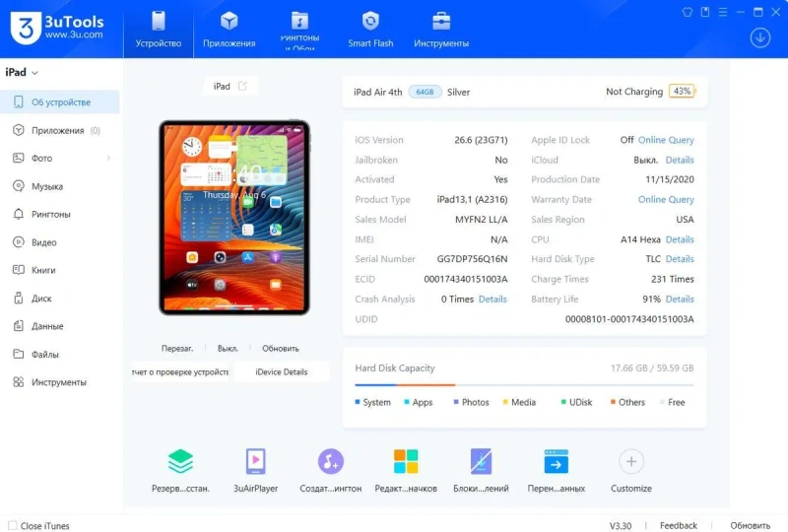
Task: Click the ECID value 000174340151003A
Action: point(465,279)
